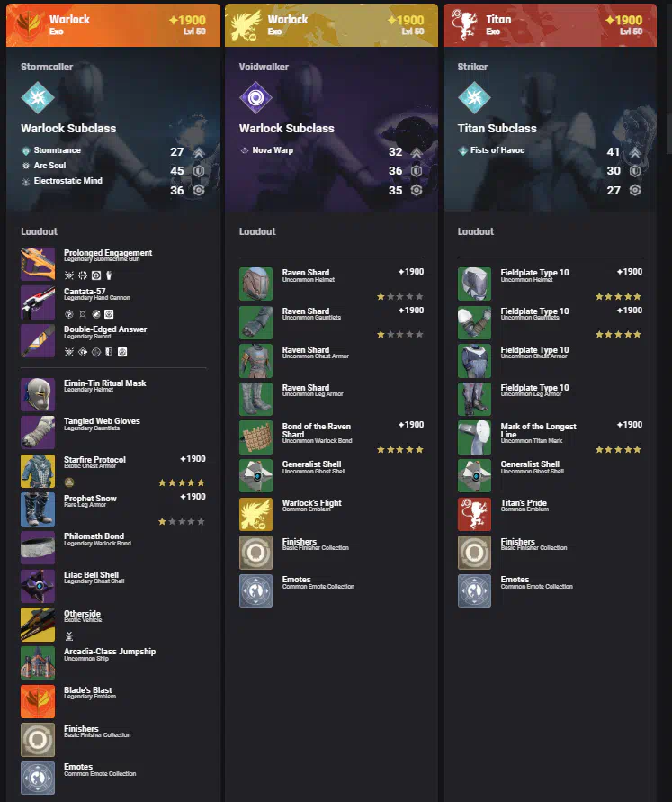Click the Raven Shard helmet thumbnail

pyautogui.click(x=256, y=284)
